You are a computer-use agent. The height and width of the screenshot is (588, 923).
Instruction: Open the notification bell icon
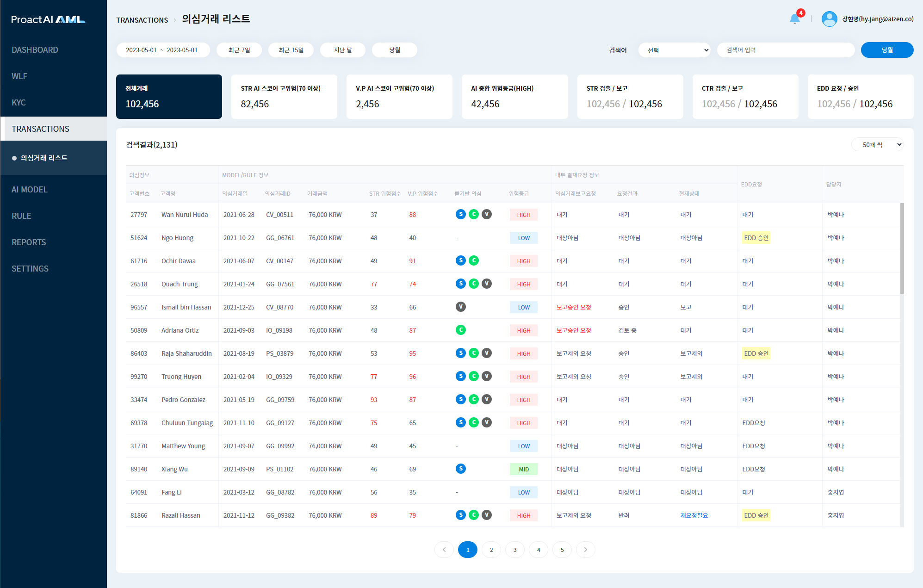pos(794,19)
